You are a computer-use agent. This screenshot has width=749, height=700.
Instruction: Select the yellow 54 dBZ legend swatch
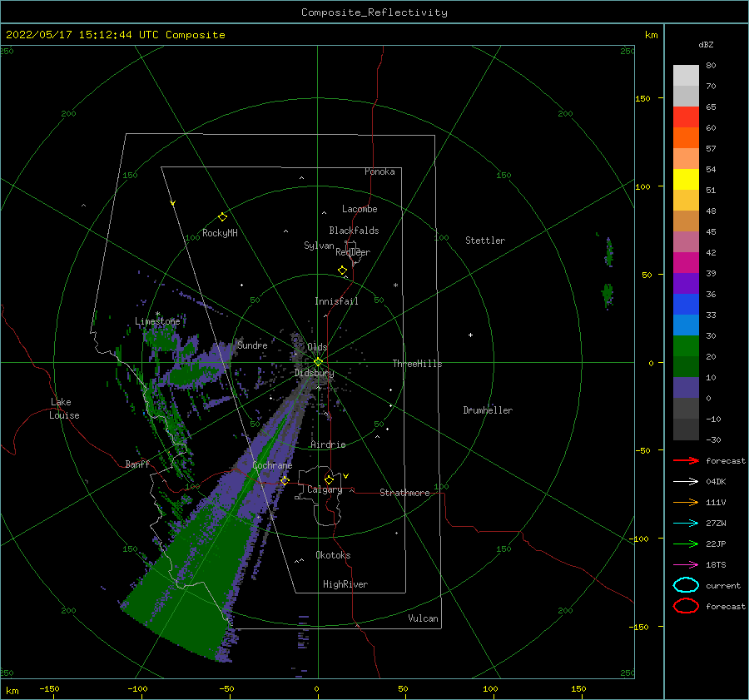[686, 180]
